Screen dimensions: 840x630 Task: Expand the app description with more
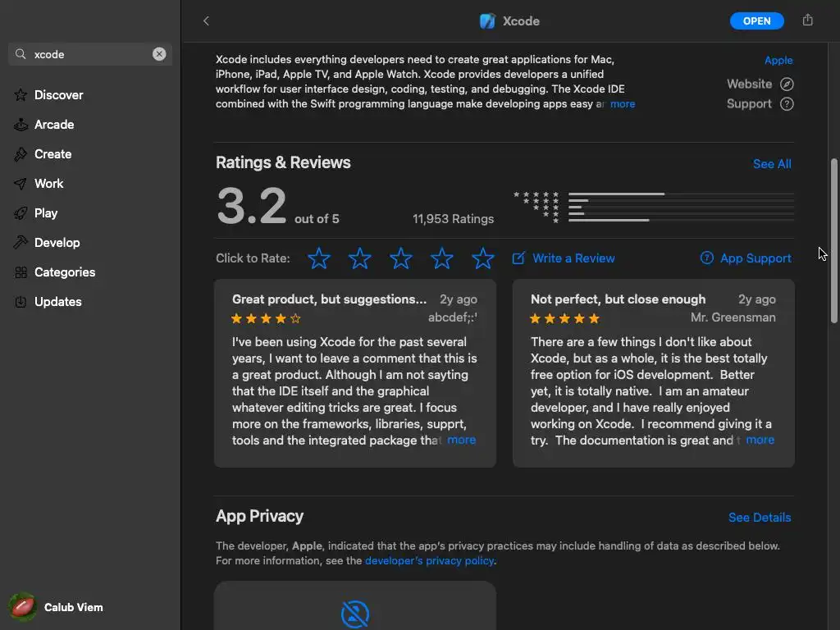[x=623, y=104]
